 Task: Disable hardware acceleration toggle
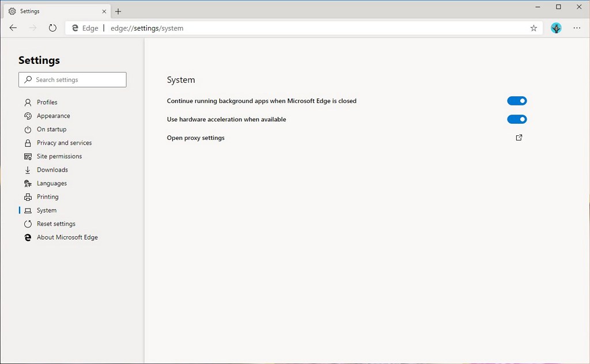point(517,119)
